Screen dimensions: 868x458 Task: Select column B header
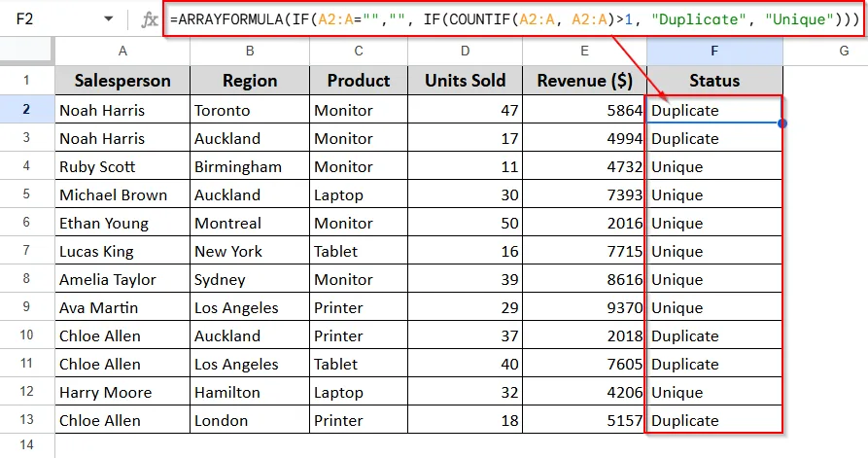(x=250, y=51)
